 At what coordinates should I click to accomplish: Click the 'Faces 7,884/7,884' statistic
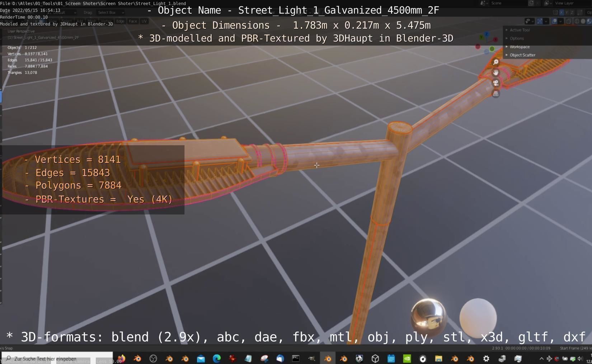pos(28,66)
